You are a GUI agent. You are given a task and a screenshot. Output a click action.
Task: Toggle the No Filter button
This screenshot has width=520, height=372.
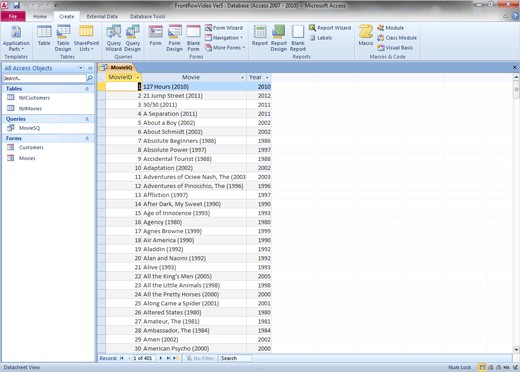tap(200, 358)
